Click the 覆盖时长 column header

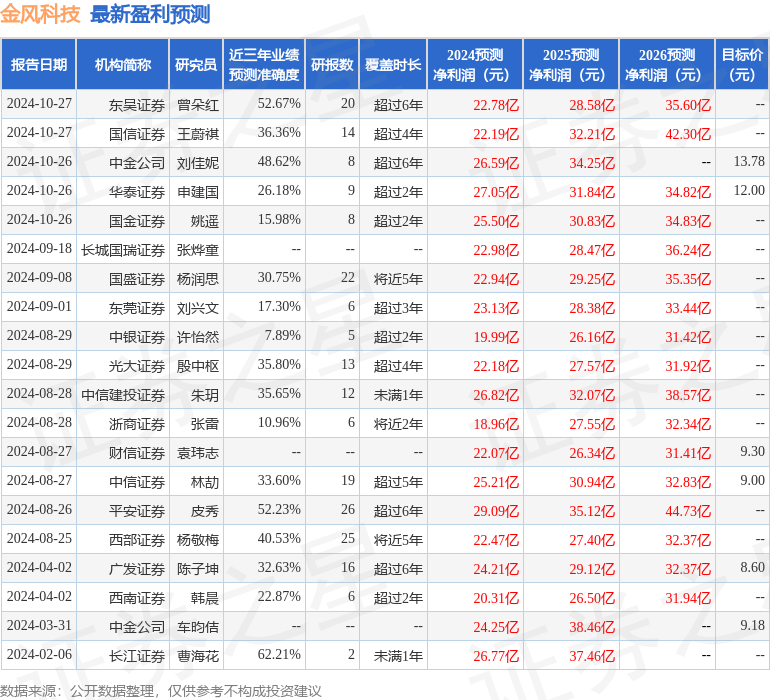click(393, 64)
